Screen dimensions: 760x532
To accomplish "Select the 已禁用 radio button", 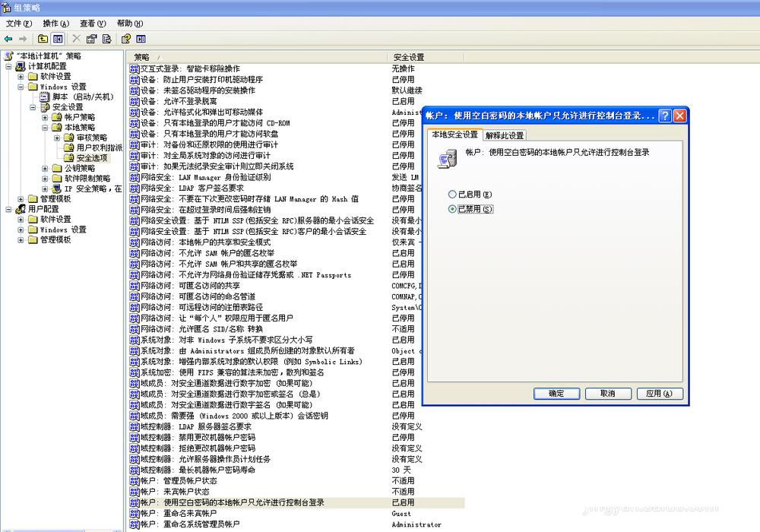I will pyautogui.click(x=453, y=209).
